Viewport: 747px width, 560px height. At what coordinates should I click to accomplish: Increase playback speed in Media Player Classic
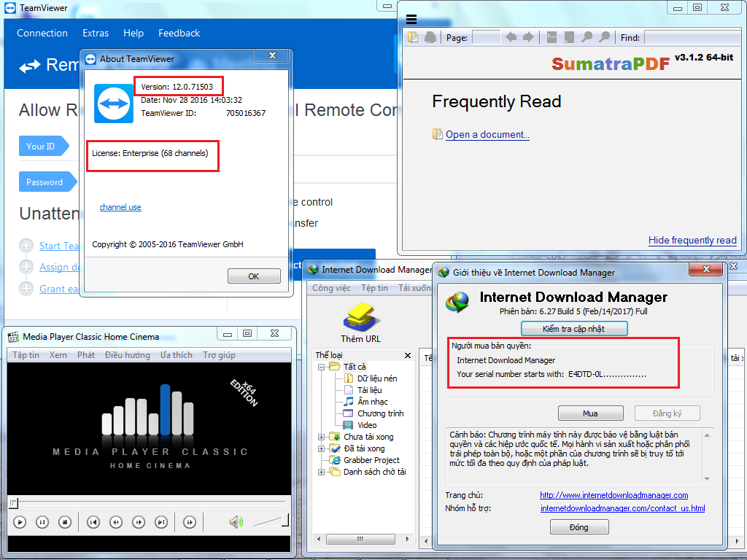pyautogui.click(x=139, y=522)
